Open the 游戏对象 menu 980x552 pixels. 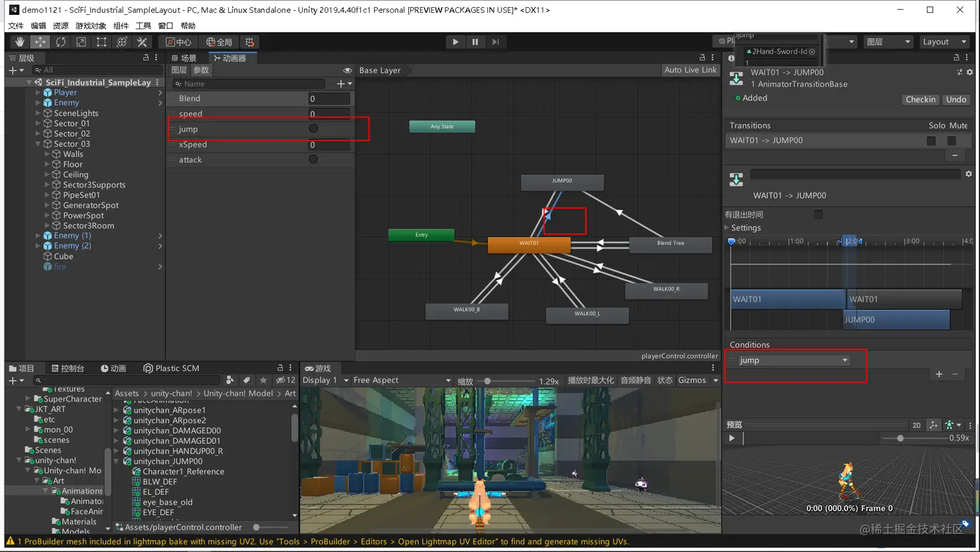91,26
